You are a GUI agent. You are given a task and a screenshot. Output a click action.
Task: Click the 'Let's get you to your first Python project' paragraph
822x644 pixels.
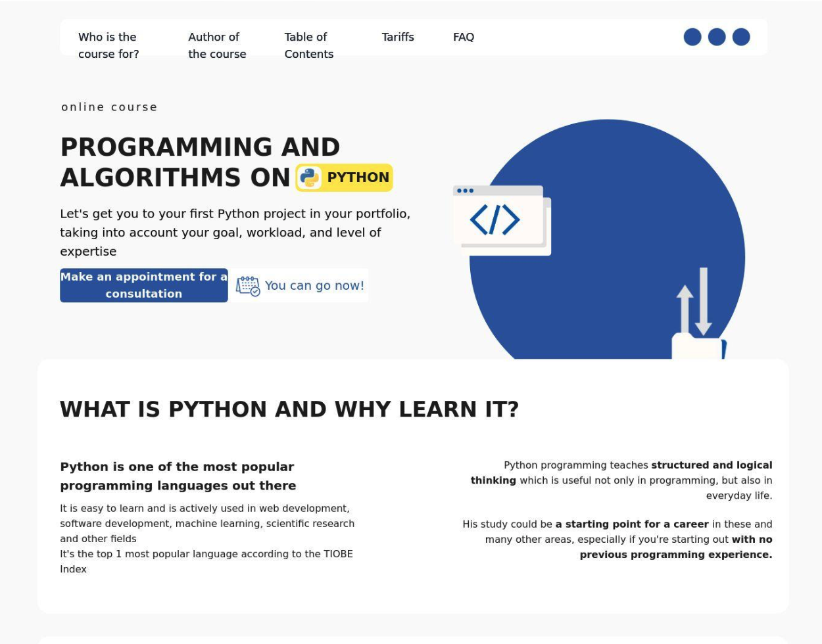click(235, 232)
